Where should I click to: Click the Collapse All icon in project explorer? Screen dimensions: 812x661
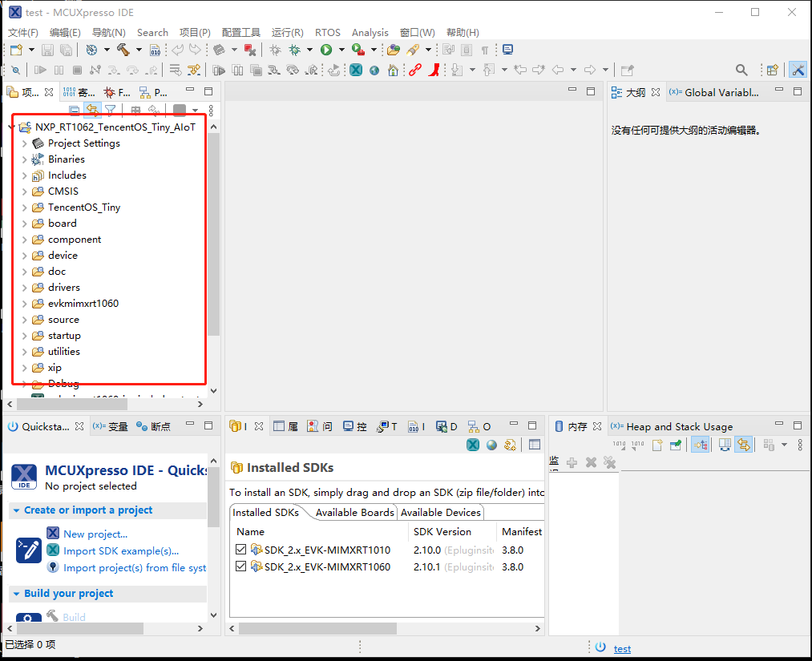(75, 110)
